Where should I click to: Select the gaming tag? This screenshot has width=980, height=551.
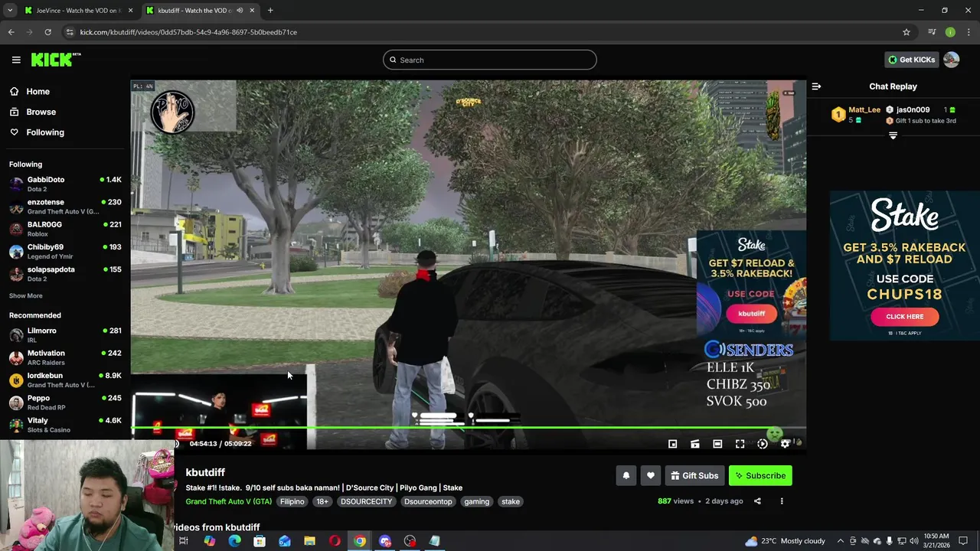[x=476, y=501]
